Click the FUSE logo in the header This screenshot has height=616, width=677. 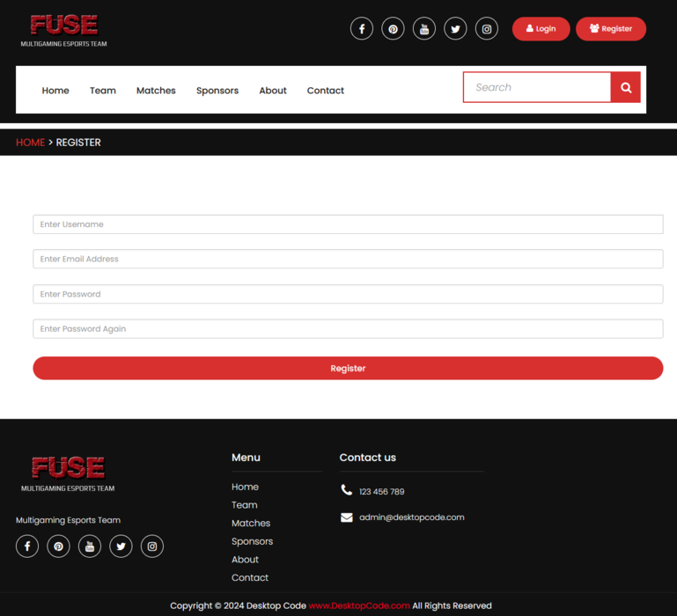click(x=64, y=31)
